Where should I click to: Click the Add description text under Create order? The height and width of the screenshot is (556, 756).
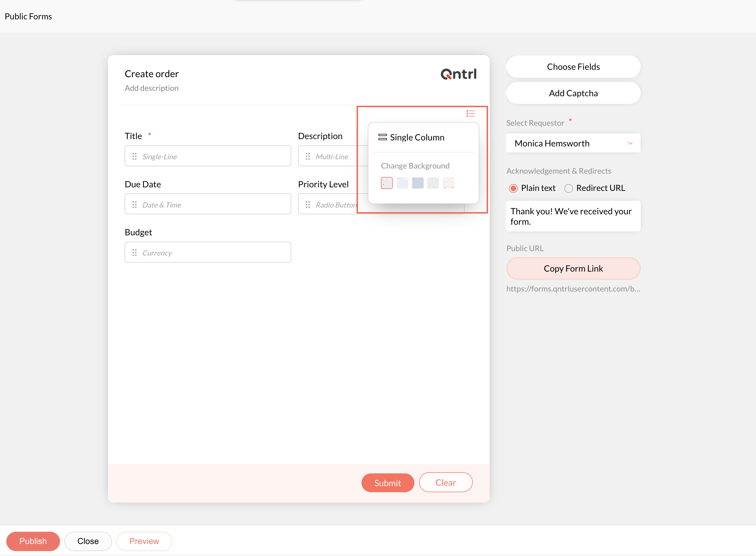(151, 88)
